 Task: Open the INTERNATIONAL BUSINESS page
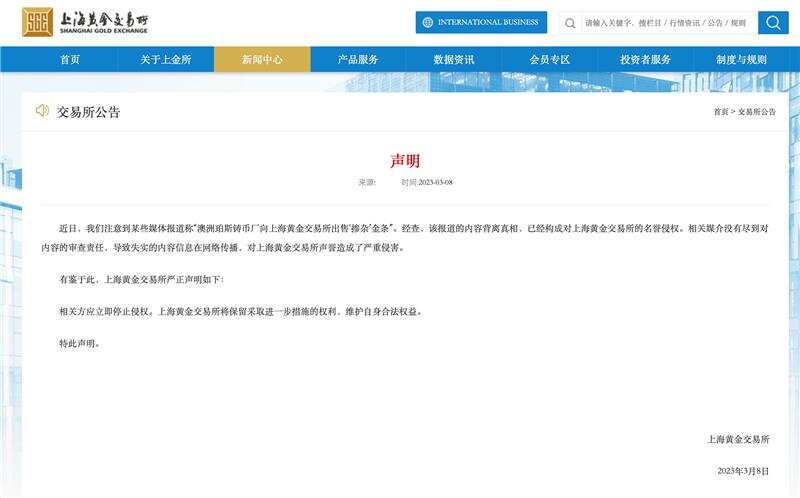[x=481, y=22]
